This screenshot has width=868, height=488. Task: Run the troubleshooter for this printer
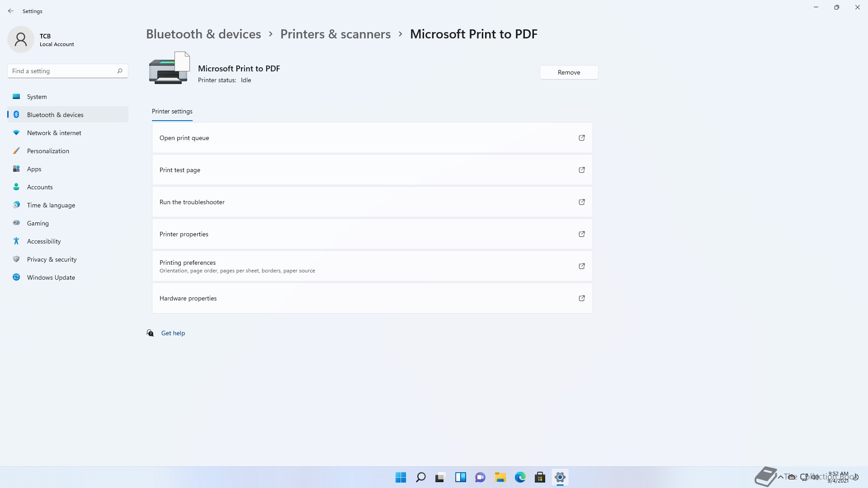[x=372, y=202]
